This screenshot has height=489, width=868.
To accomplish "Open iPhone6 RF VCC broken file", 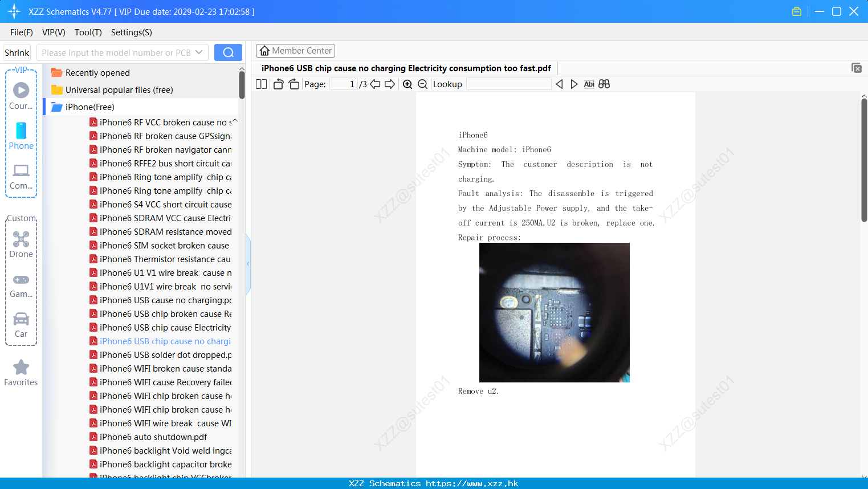I will click(161, 123).
